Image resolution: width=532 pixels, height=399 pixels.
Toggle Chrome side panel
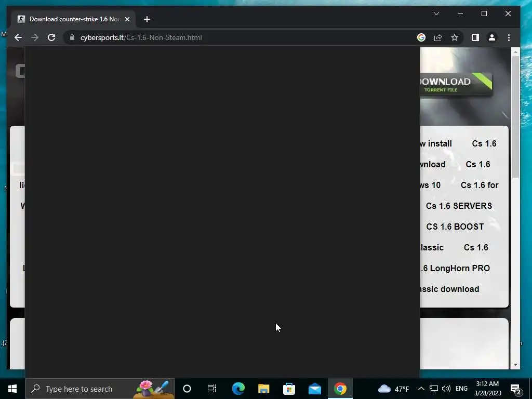475,37
